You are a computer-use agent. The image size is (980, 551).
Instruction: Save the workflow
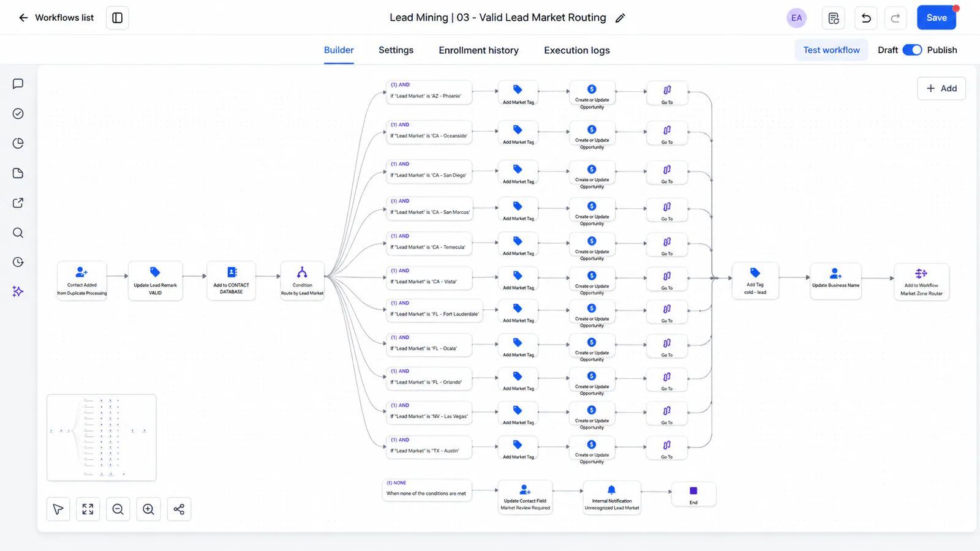[x=936, y=18]
